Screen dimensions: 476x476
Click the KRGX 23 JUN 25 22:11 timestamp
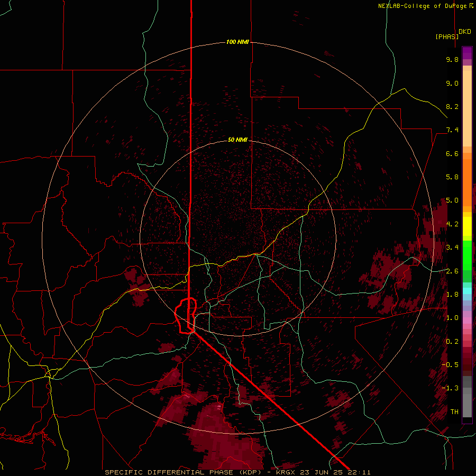[x=323, y=472]
